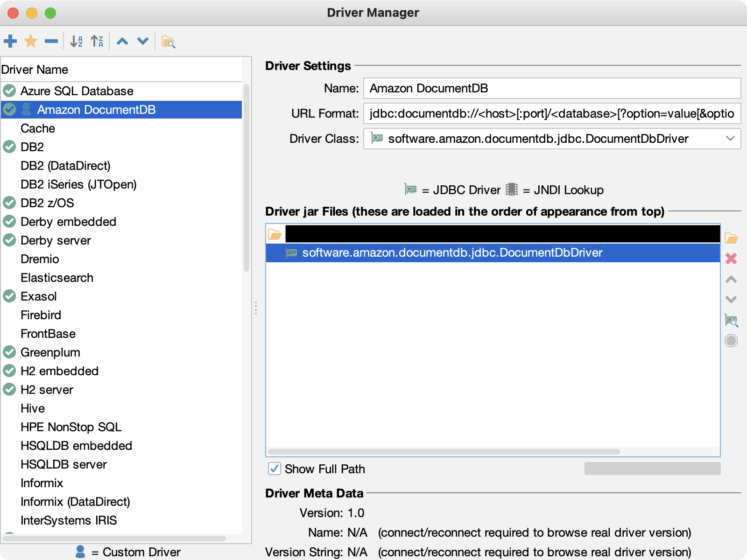Click the toolbar down arrow

[x=143, y=41]
